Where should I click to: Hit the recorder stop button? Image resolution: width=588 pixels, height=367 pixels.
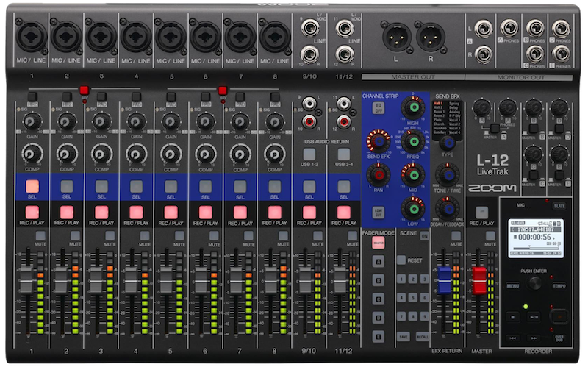(x=512, y=317)
